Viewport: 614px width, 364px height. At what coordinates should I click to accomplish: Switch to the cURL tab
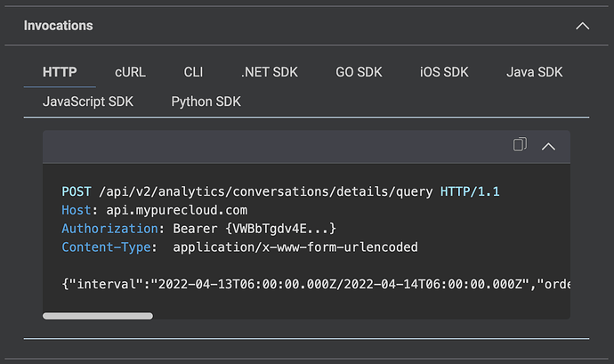(130, 72)
